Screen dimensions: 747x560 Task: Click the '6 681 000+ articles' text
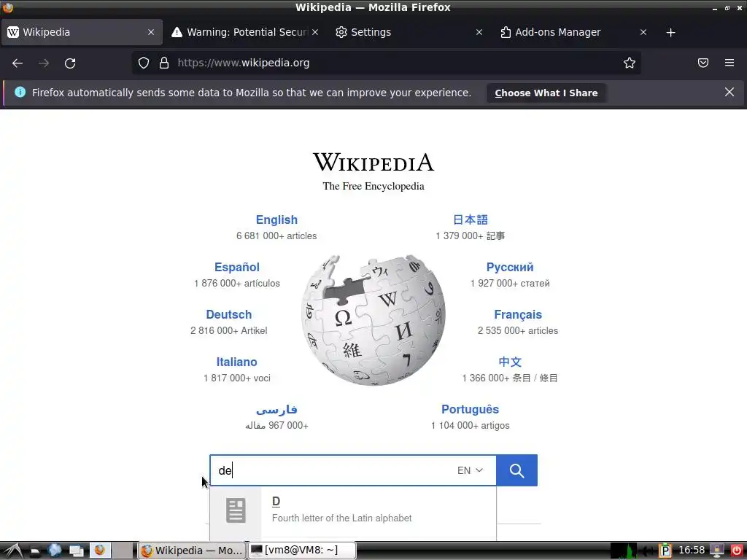pyautogui.click(x=276, y=236)
